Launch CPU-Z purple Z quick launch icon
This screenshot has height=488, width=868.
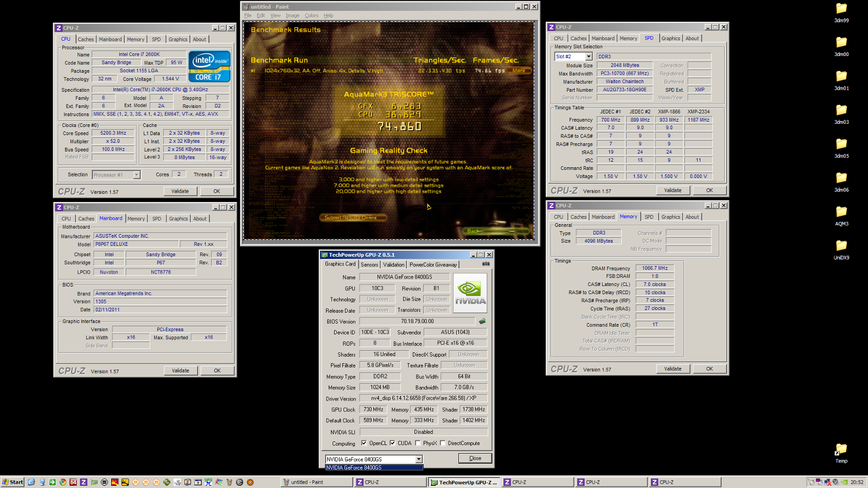coord(84,482)
